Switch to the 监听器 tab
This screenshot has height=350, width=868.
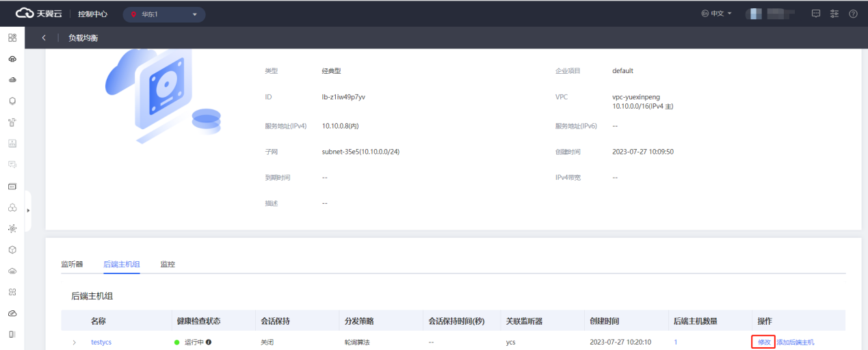(x=72, y=264)
